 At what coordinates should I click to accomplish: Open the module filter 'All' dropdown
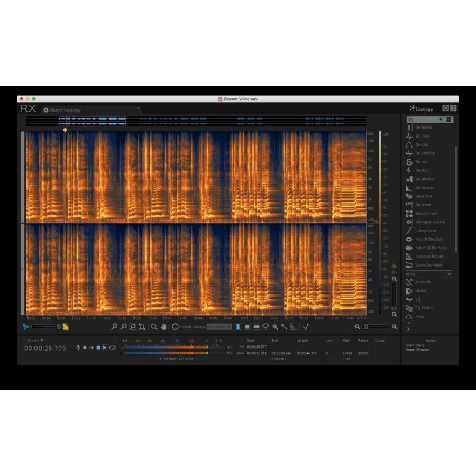[x=425, y=120]
